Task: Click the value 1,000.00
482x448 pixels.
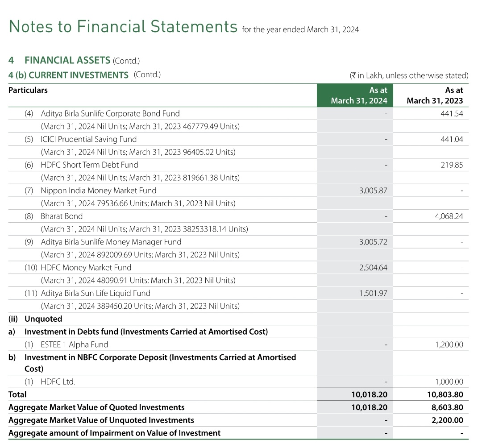Action: point(449,382)
